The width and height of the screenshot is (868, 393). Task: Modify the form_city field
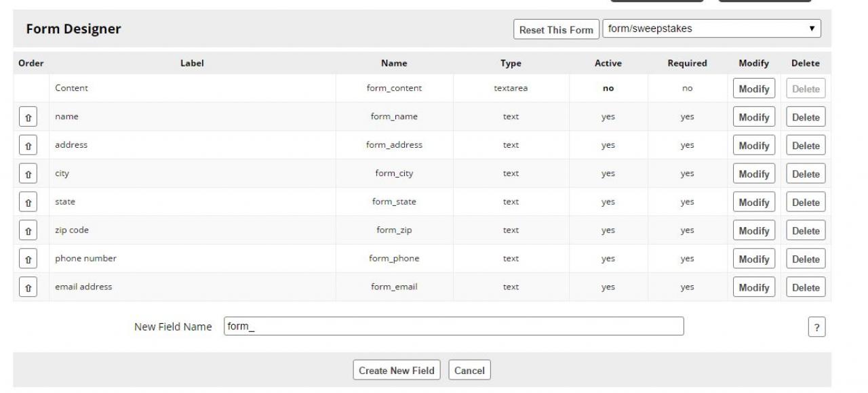pyautogui.click(x=753, y=174)
